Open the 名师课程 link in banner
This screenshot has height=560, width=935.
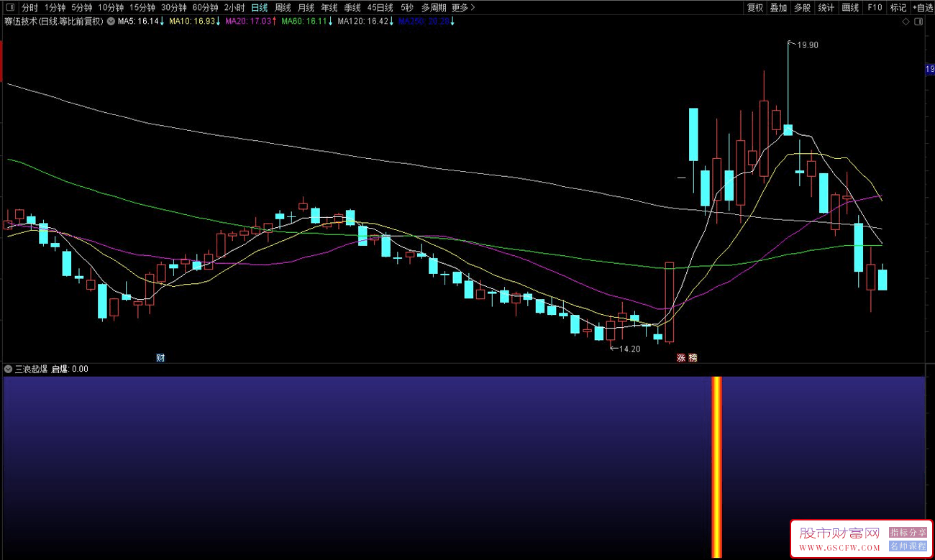pyautogui.click(x=908, y=546)
